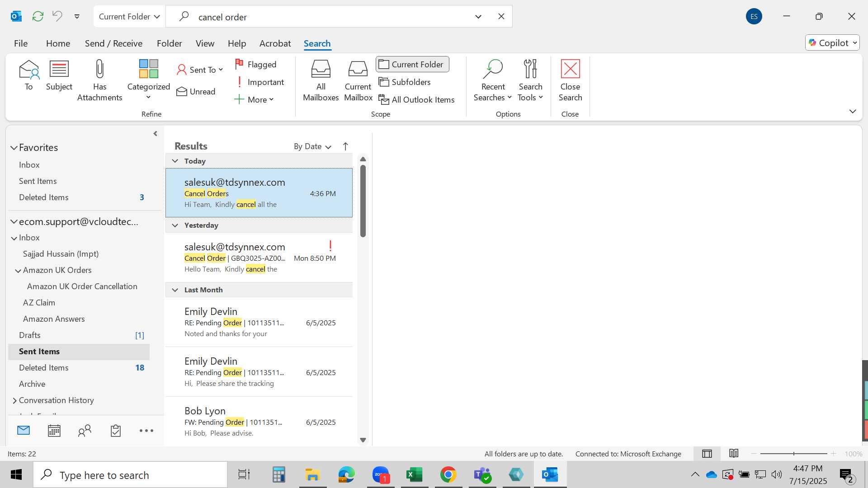Open Bob Lyon FW: Pending Order email
Screen dimensions: 868x488
click(x=259, y=422)
